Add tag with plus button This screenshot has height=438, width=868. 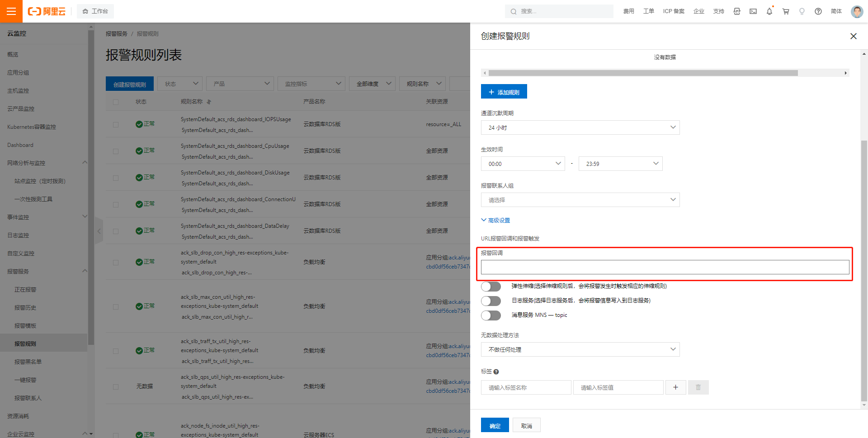click(x=676, y=387)
